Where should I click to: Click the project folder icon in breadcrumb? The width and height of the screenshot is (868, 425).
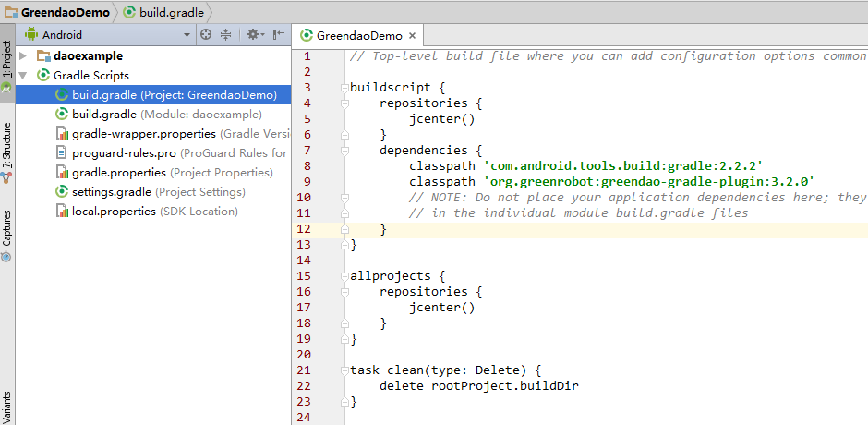click(x=12, y=12)
